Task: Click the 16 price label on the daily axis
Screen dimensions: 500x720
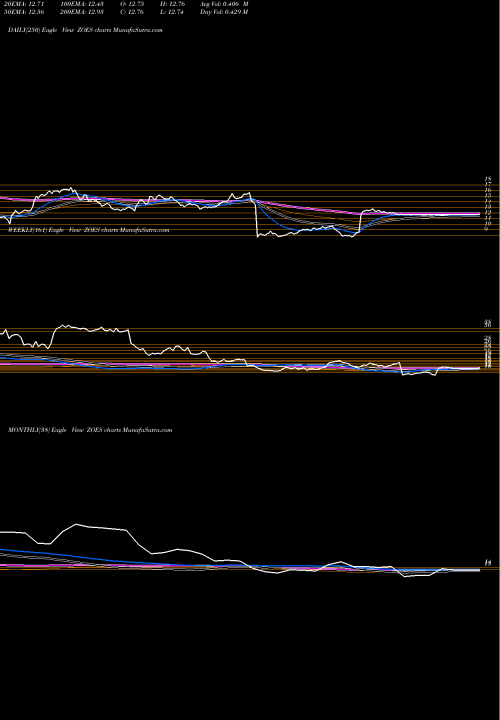Action: pyautogui.click(x=488, y=190)
